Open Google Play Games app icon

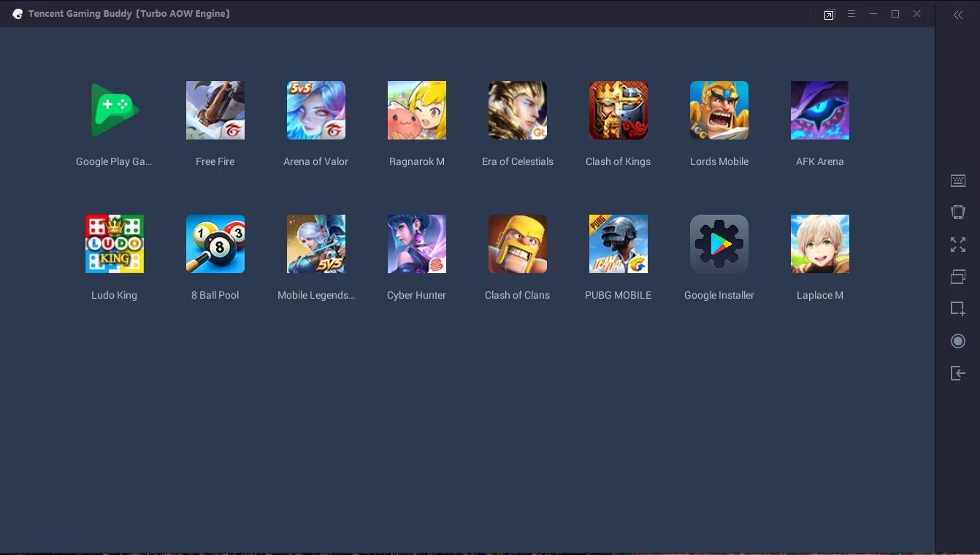click(115, 110)
